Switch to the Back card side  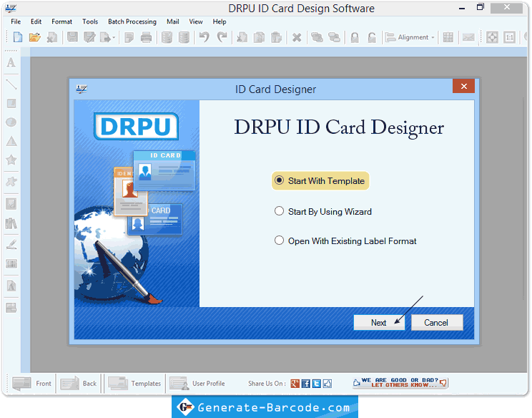point(79,384)
